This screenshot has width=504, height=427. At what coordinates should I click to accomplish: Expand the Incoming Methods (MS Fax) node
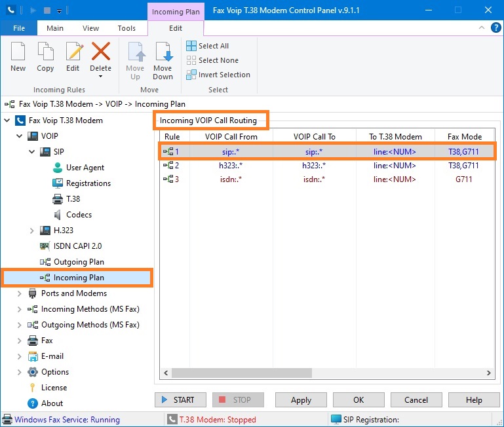point(20,309)
